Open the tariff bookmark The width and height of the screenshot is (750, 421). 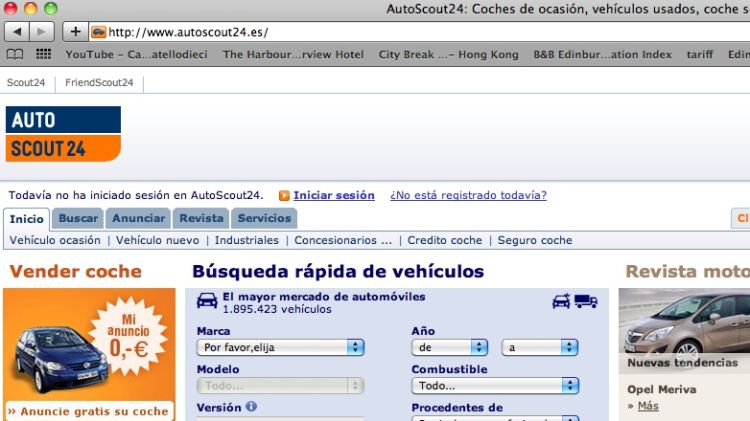point(700,55)
